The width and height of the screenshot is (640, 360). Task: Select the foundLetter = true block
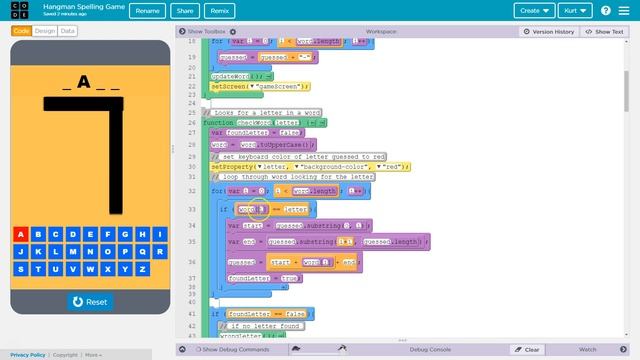click(x=264, y=278)
